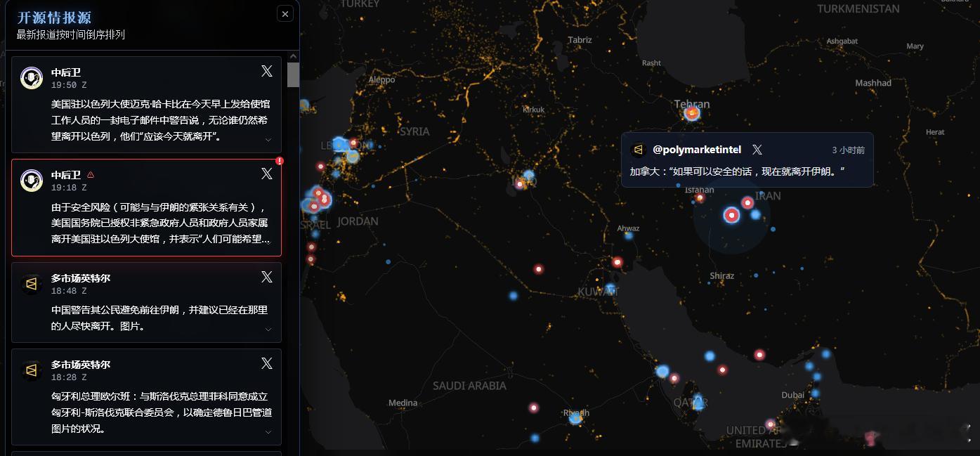
Task: Click the 19:50 Z timestamp
Action: 69,85
